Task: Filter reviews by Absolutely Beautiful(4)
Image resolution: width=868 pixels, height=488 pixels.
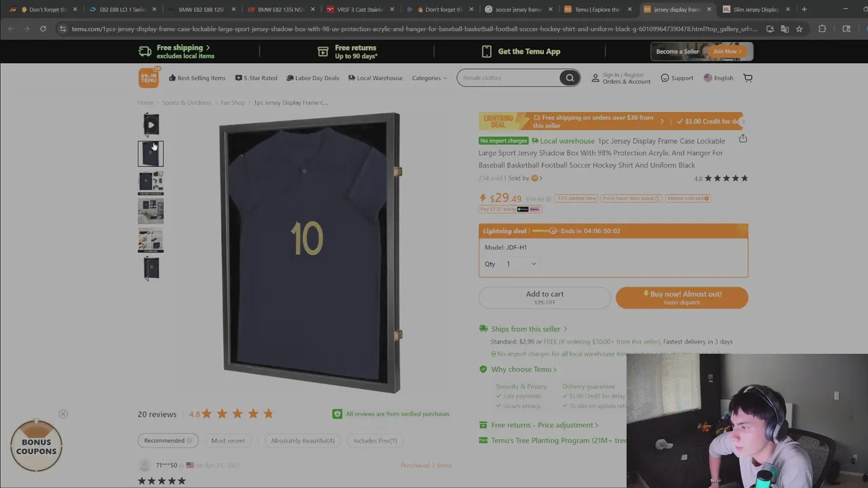Action: point(302,441)
